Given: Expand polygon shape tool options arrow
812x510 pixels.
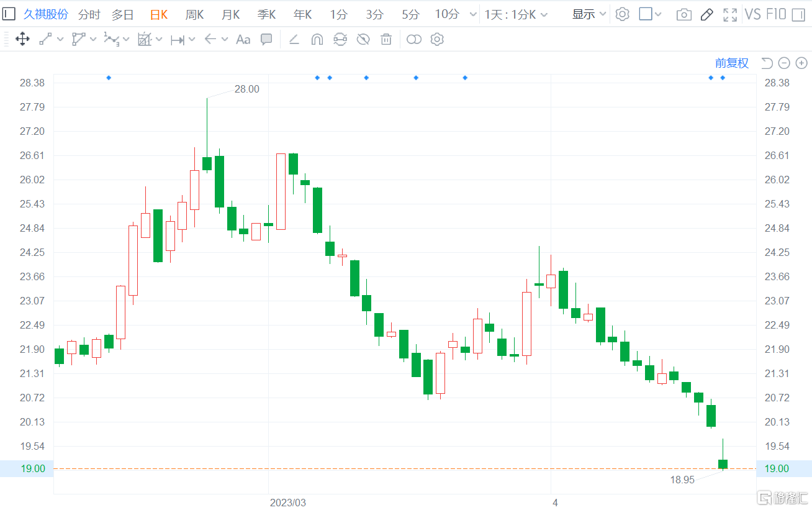Looking at the screenshot, I should [93, 40].
